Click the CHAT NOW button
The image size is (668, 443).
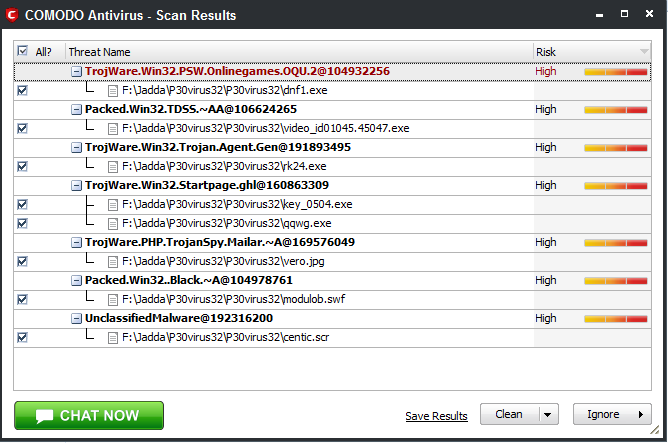[89, 415]
